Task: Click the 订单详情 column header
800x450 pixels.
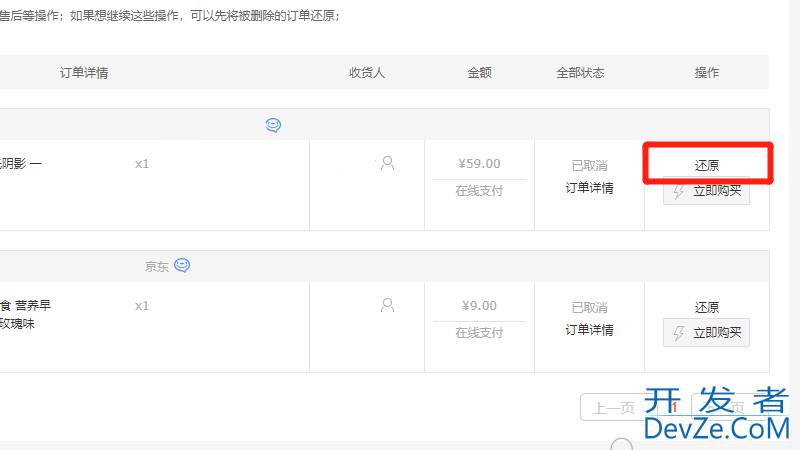Action: (x=84, y=73)
